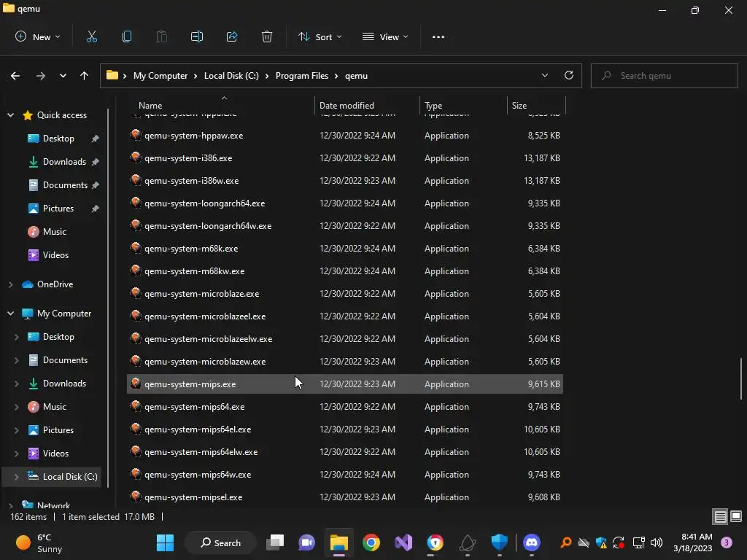Viewport: 747px width, 560px height.
Task: Click the Cut scissors icon
Action: [x=91, y=36]
